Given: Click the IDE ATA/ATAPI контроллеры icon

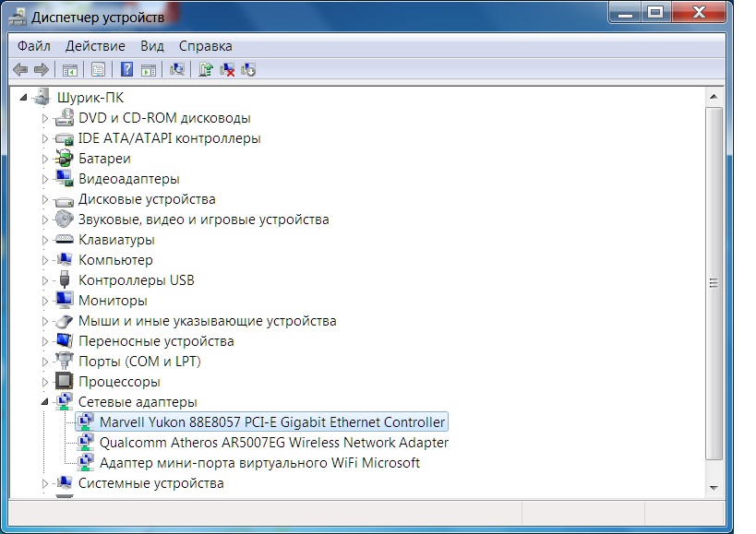Looking at the screenshot, I should 64,138.
